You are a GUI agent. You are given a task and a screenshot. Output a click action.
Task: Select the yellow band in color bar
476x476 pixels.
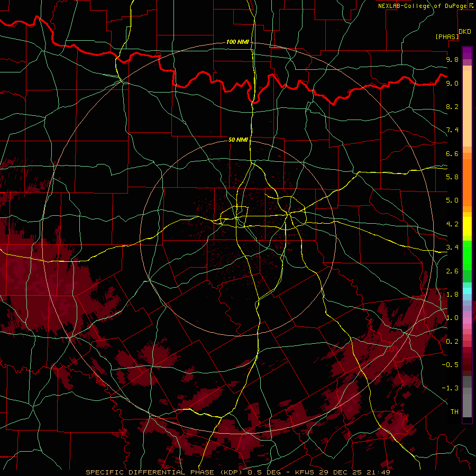click(467, 226)
